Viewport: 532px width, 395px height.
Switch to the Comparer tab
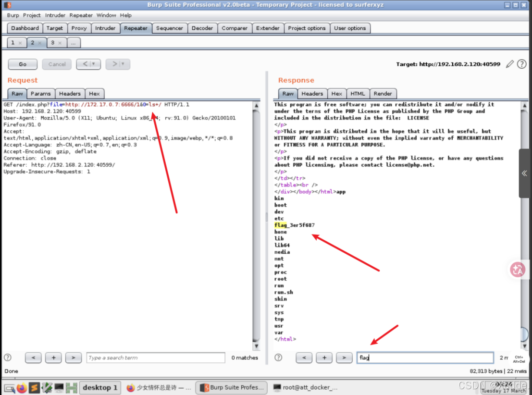(x=235, y=28)
